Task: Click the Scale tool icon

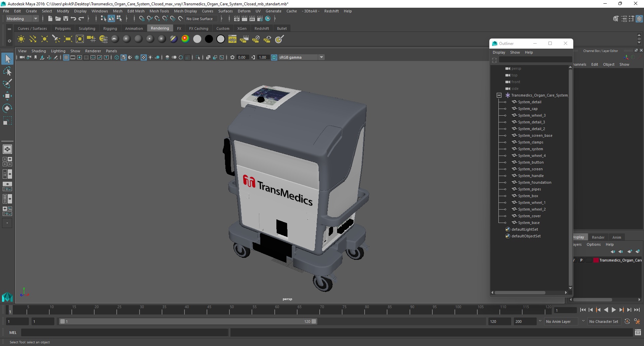Action: (x=7, y=121)
